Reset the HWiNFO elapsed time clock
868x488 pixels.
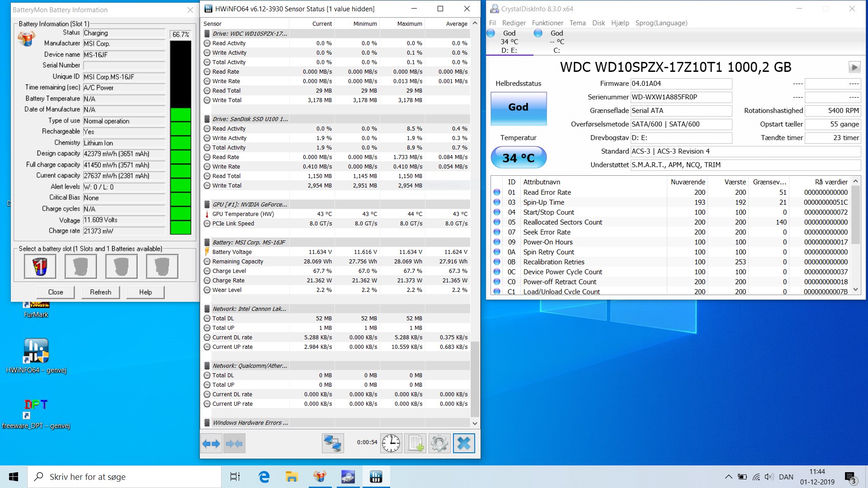coord(391,443)
